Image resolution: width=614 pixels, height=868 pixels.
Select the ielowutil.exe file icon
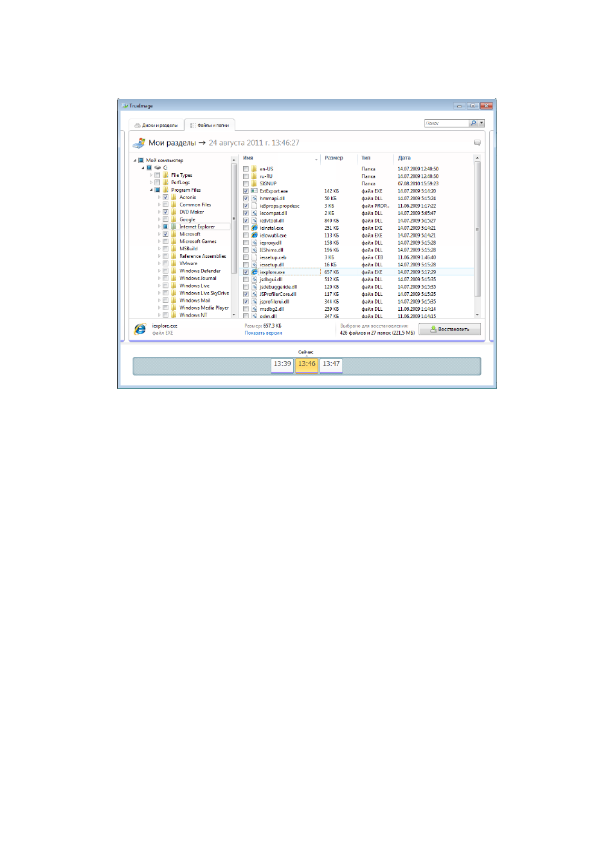(255, 235)
